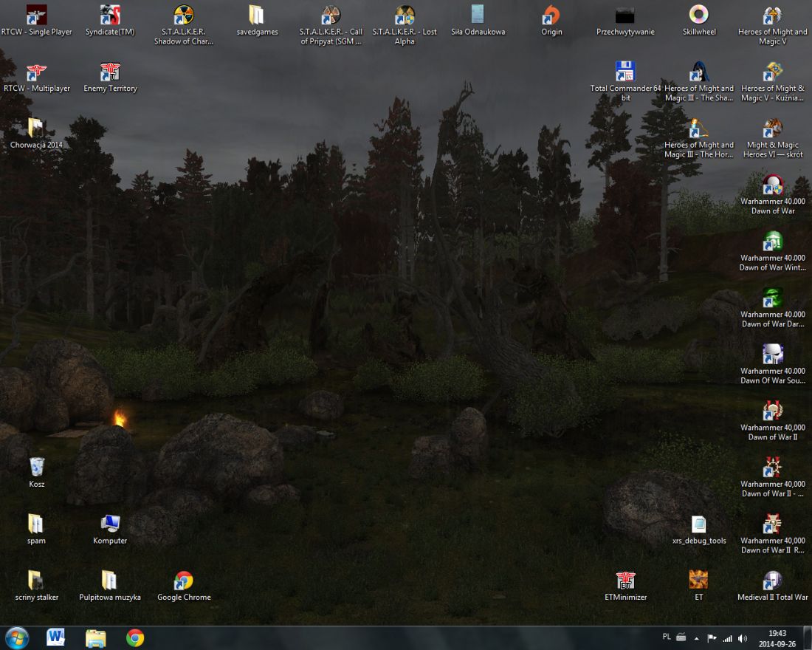Click the Enemy Territory shortcut

[x=110, y=72]
